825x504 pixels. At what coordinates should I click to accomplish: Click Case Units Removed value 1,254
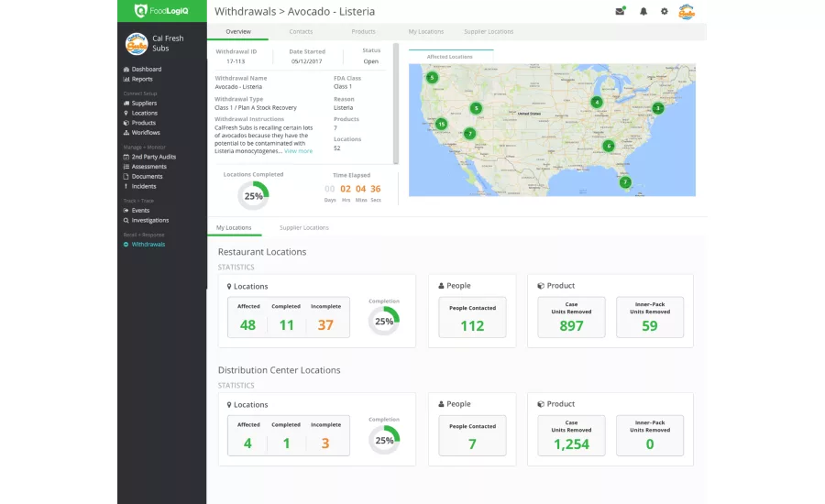tap(571, 444)
